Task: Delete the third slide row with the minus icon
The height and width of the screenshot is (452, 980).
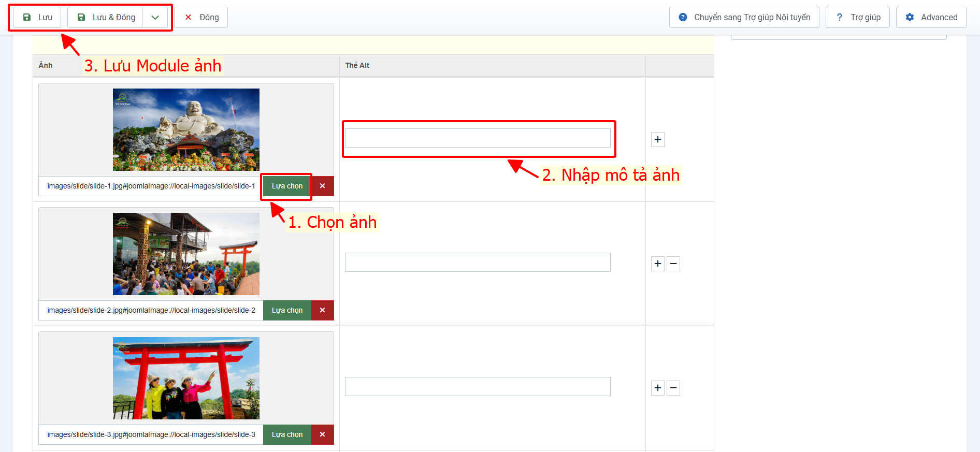Action: (673, 388)
